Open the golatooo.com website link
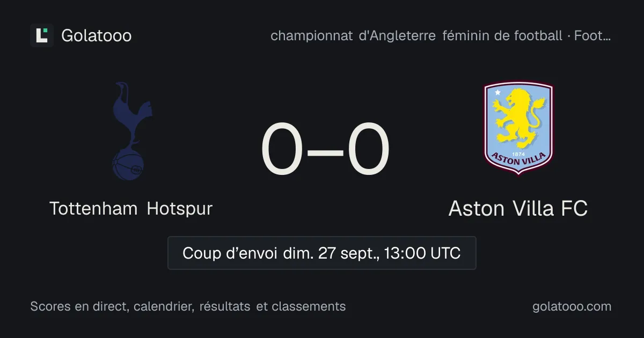The image size is (644, 338). [572, 306]
